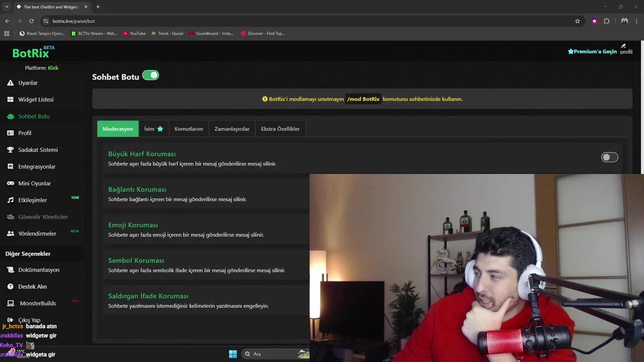
Task: Open a new browser tab
Action: (x=98, y=7)
